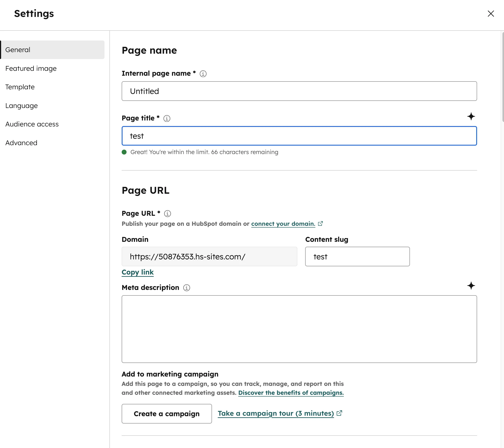The image size is (504, 448).
Task: Open the Page URL info tooltip
Action: pyautogui.click(x=167, y=214)
